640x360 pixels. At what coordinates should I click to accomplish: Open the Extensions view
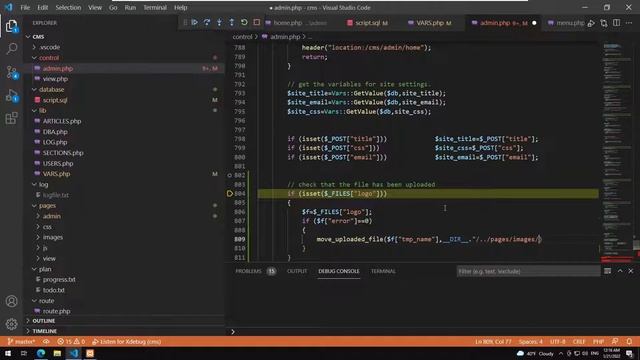pyautogui.click(x=11, y=118)
